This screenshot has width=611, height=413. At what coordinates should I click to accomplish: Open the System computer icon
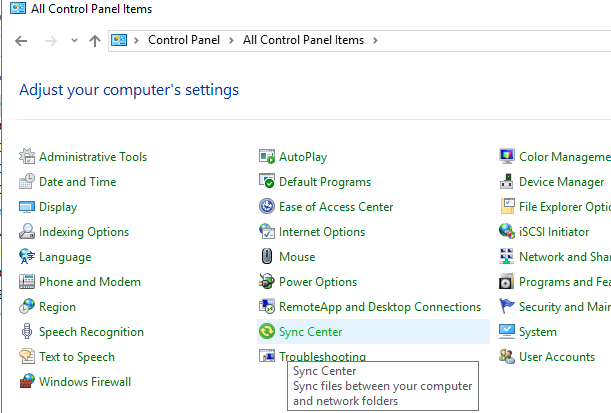point(507,332)
